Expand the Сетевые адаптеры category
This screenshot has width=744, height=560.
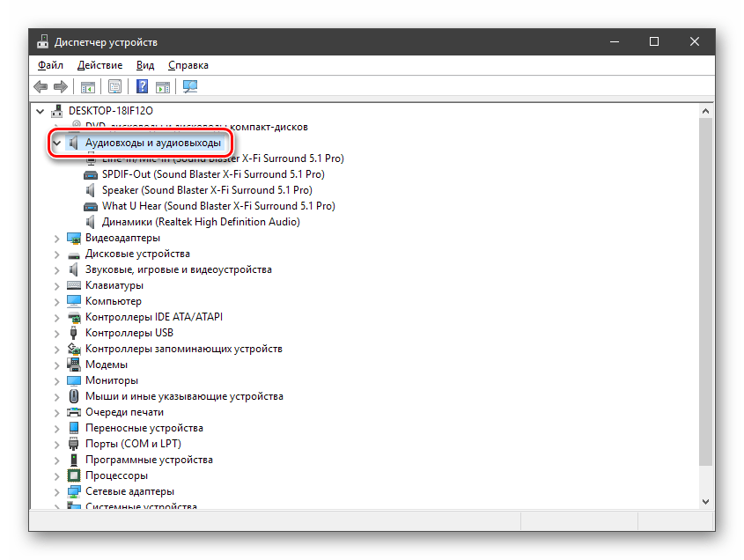(x=57, y=491)
